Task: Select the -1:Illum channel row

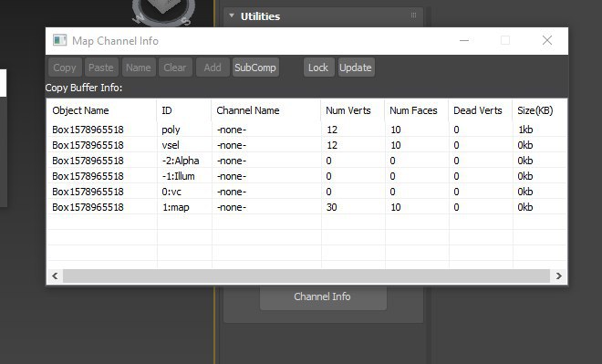Action: coord(306,176)
